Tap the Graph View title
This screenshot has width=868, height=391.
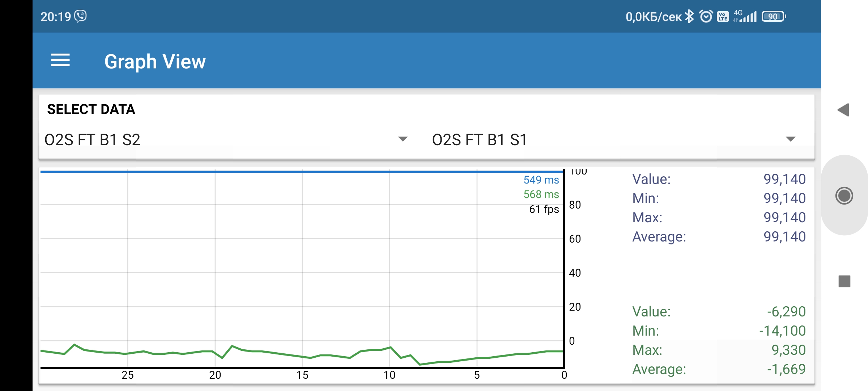click(x=155, y=60)
